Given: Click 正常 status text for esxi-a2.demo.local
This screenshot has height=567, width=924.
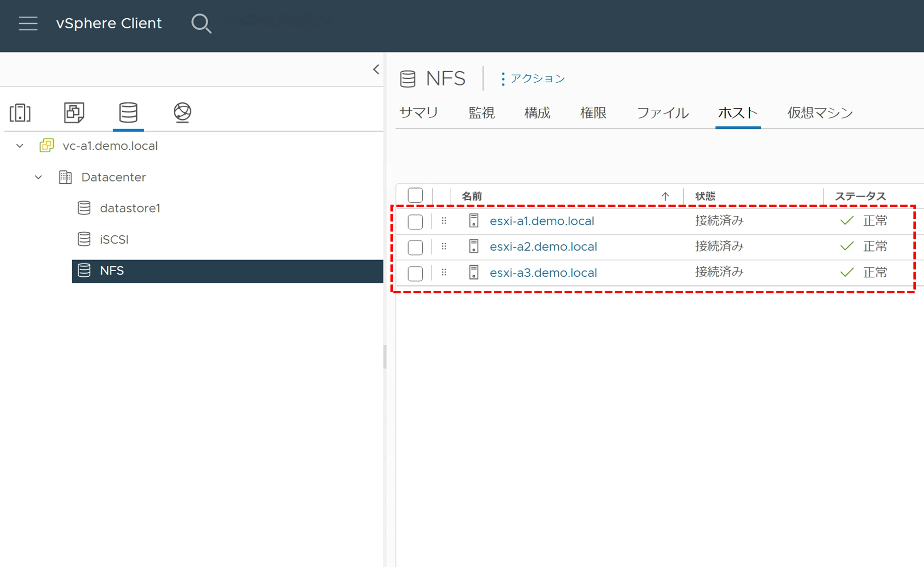Looking at the screenshot, I should tap(875, 246).
